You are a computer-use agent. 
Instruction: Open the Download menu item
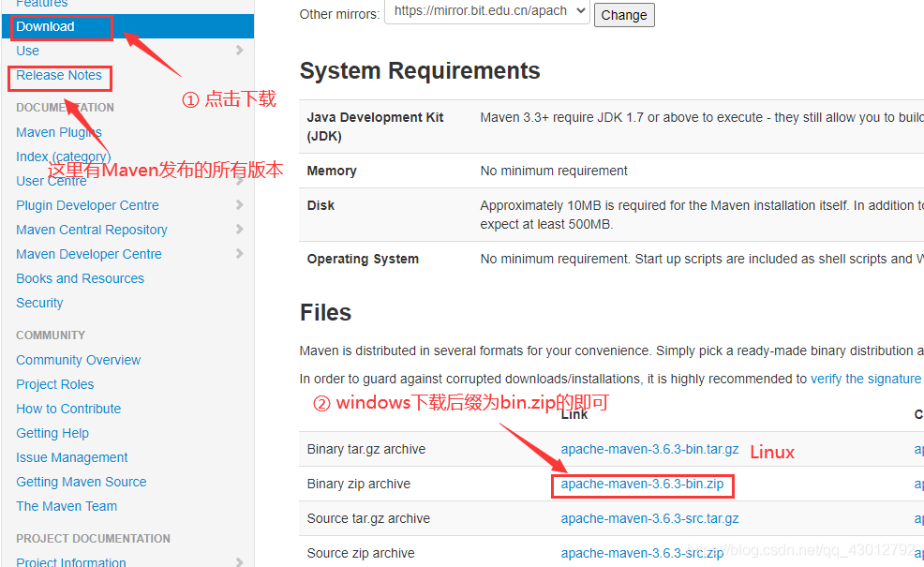[45, 26]
